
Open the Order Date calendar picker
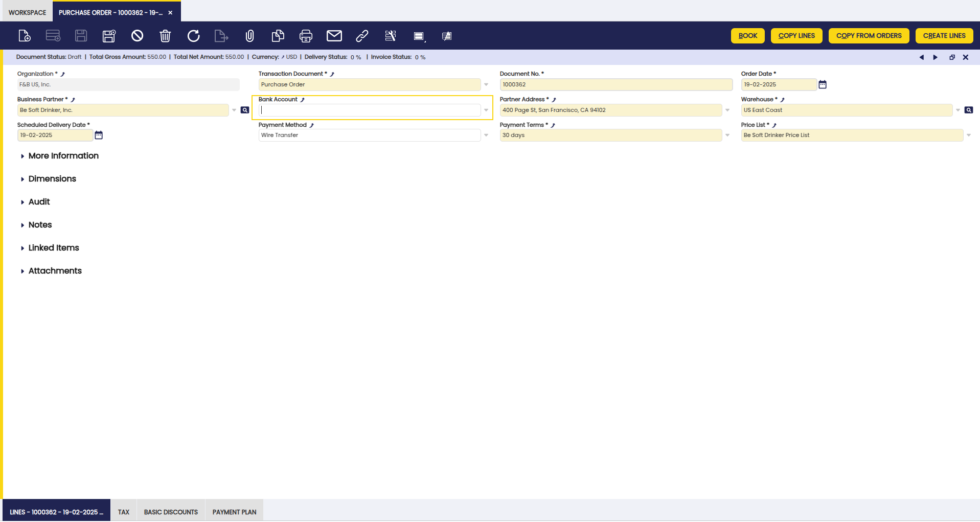(x=823, y=84)
